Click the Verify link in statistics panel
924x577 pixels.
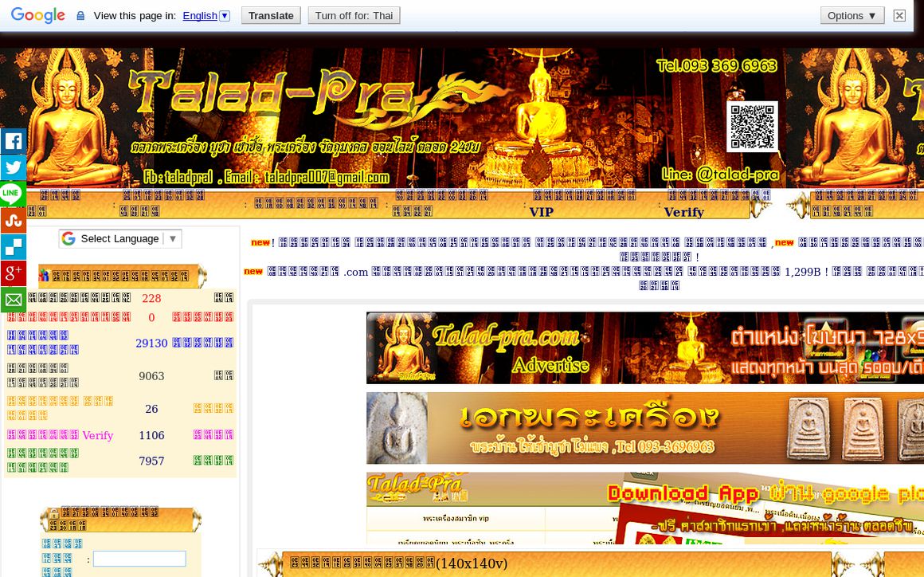pyautogui.click(x=98, y=435)
